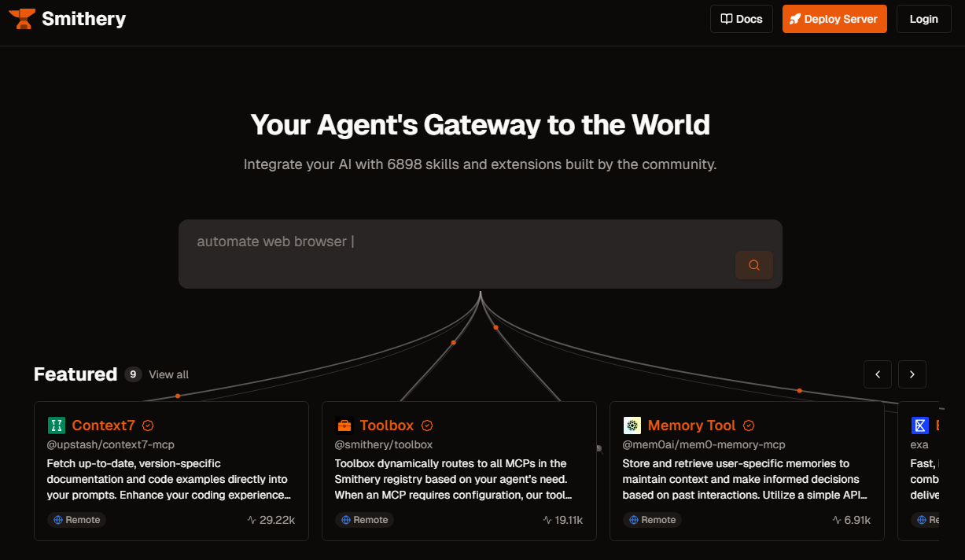Image resolution: width=965 pixels, height=560 pixels.
Task: Click Memory Tool verified checkmark badge
Action: coord(749,426)
